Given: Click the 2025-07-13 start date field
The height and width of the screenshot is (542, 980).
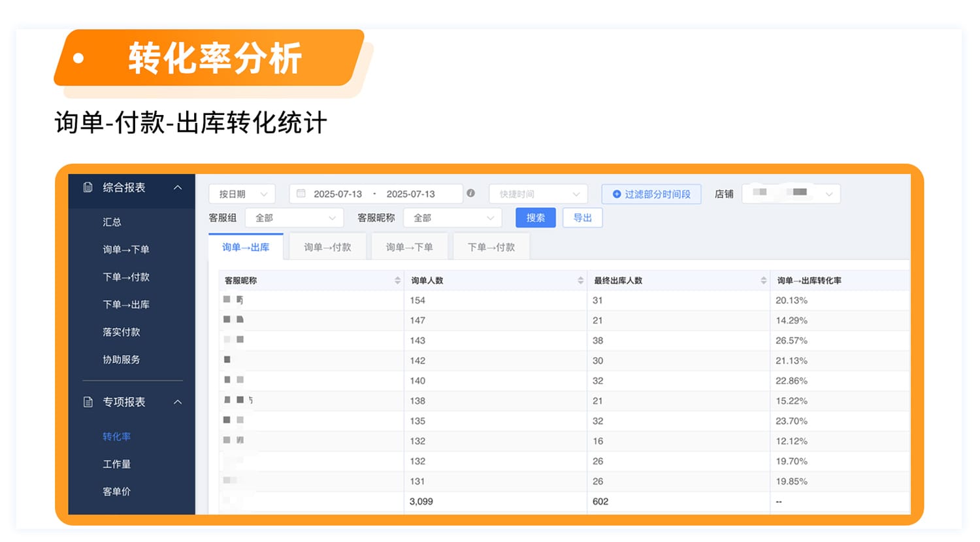Looking at the screenshot, I should (x=337, y=194).
